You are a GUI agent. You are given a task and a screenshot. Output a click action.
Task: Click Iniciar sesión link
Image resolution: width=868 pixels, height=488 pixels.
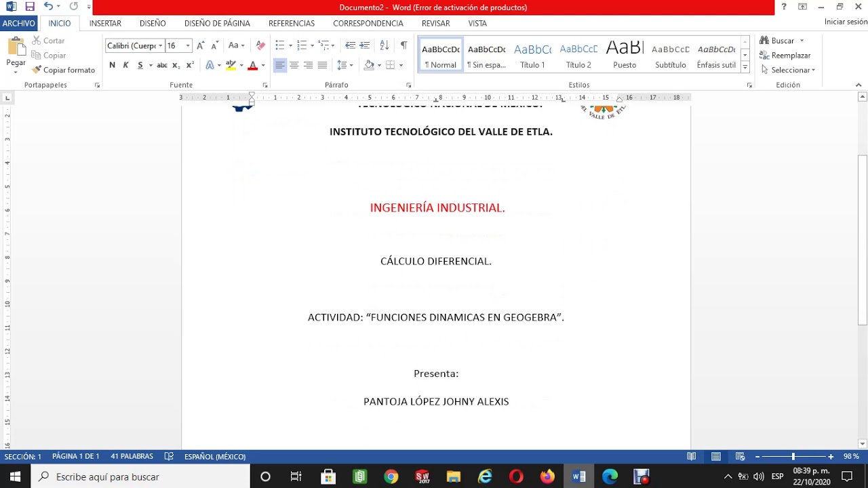[x=846, y=22]
